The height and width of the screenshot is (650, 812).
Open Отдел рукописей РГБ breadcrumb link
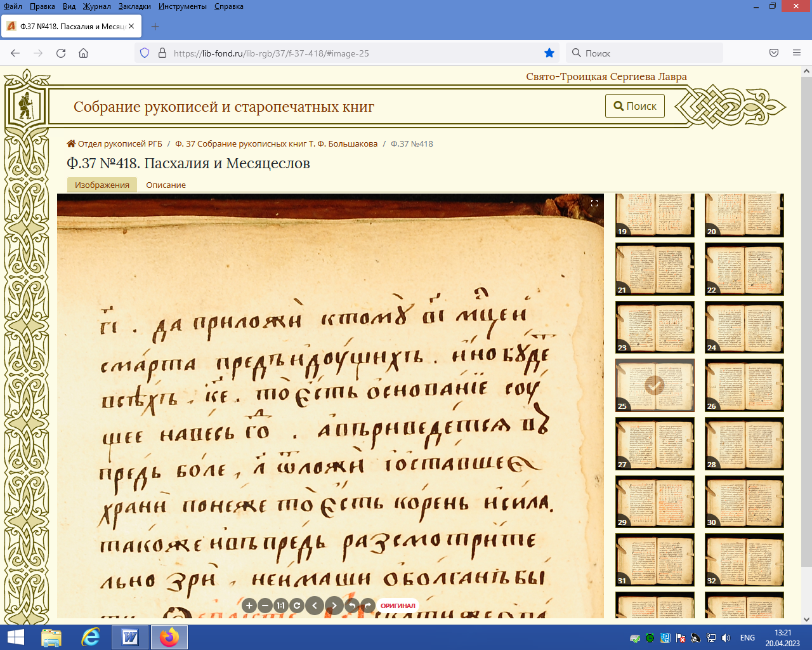click(120, 144)
